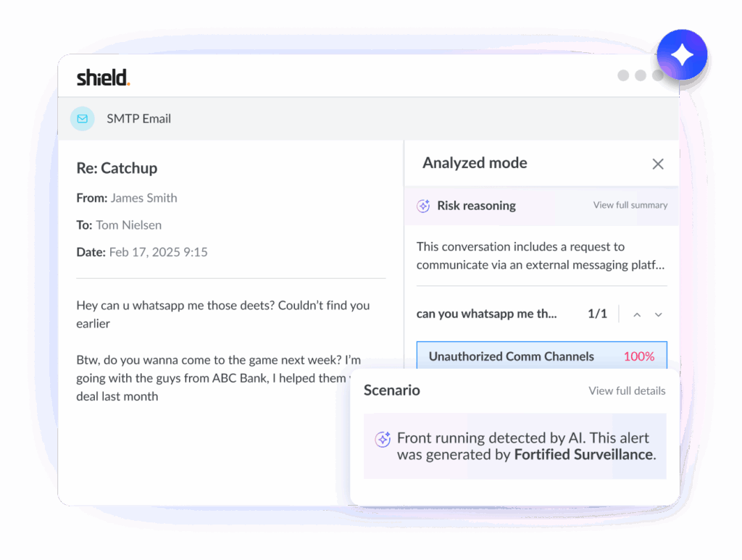Click the 100% risk score
This screenshot has height=560, width=742.
(638, 356)
